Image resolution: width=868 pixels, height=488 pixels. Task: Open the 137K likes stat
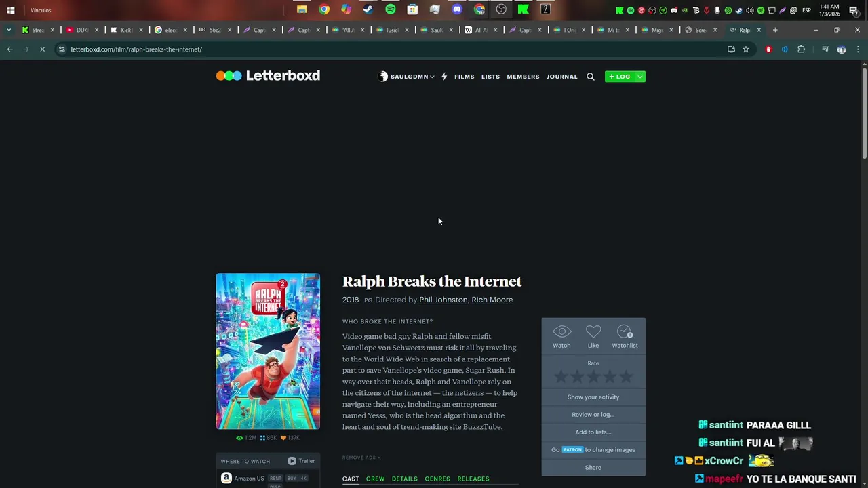290,438
